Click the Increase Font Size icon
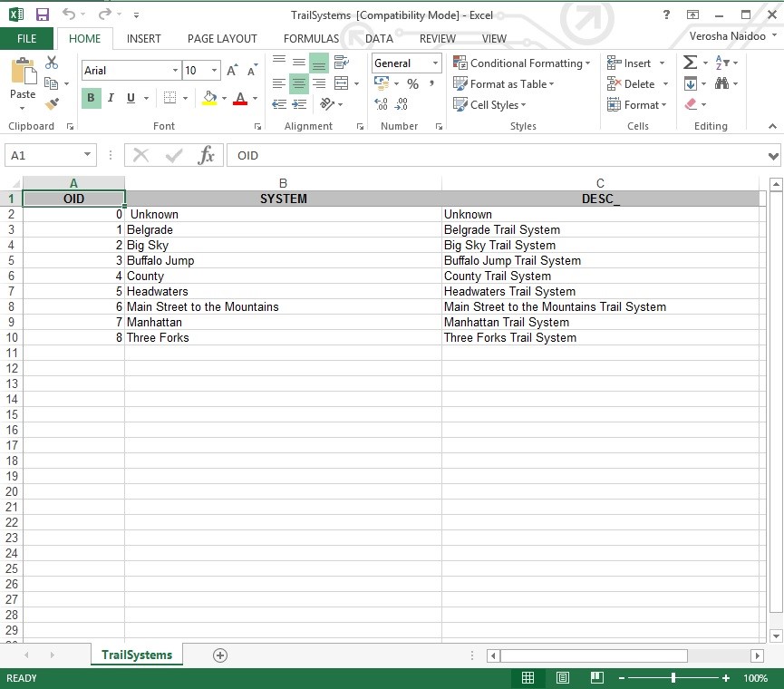Screen dimensions: 784x689 tap(232, 71)
